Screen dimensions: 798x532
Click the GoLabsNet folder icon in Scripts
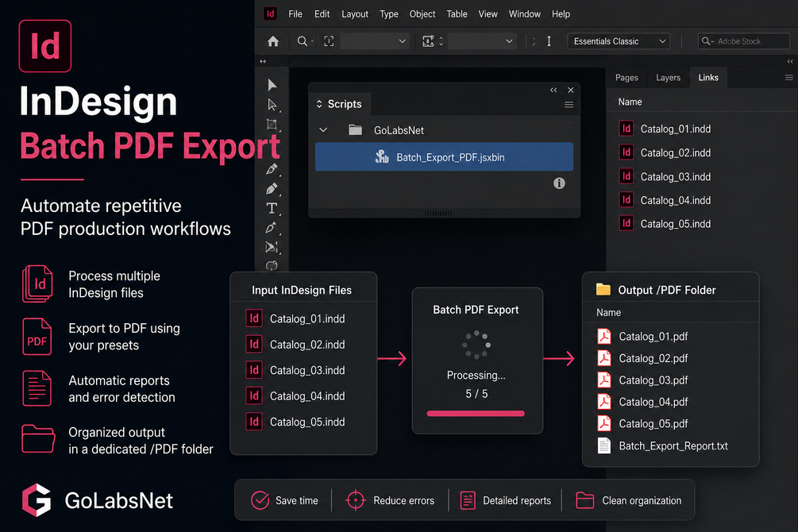tap(355, 129)
